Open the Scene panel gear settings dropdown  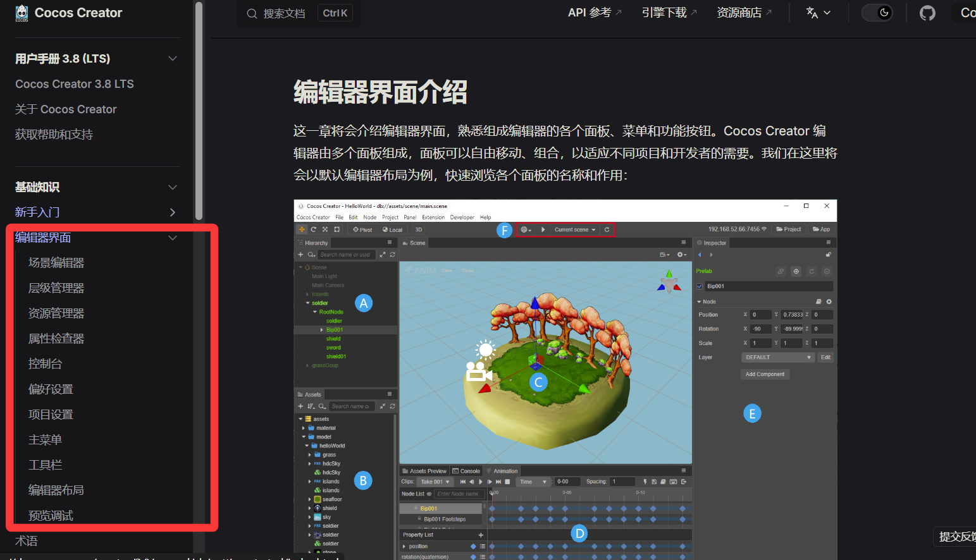click(x=681, y=254)
